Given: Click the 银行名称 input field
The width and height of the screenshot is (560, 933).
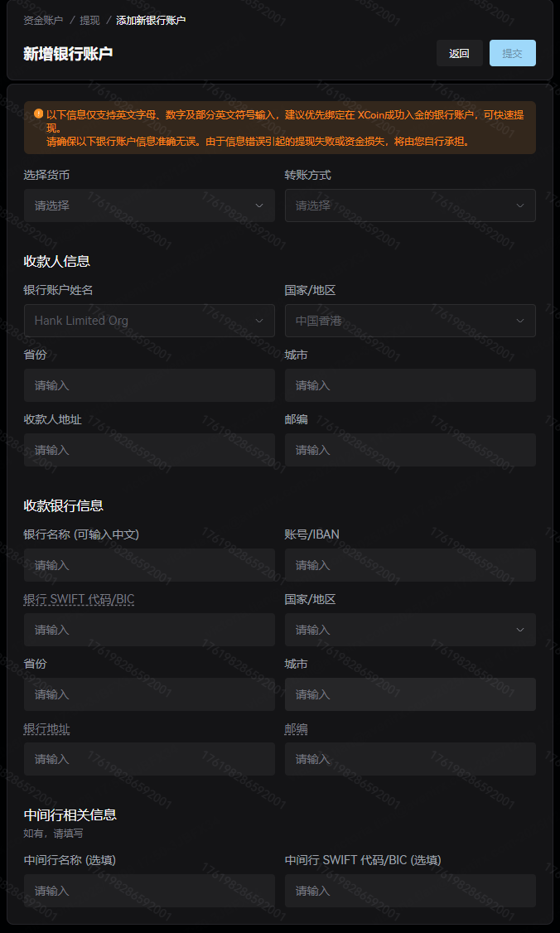Looking at the screenshot, I should [x=149, y=565].
